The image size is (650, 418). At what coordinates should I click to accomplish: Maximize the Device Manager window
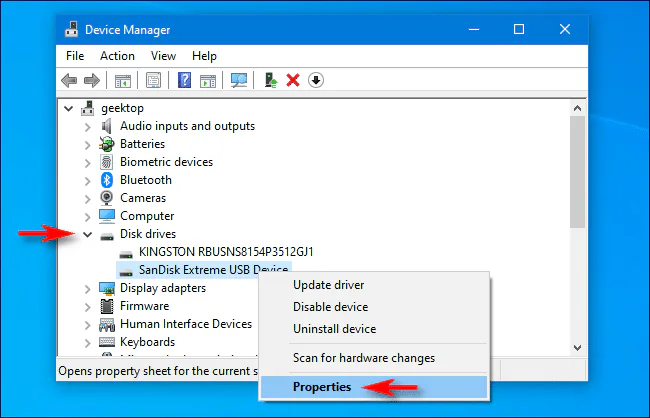[519, 29]
